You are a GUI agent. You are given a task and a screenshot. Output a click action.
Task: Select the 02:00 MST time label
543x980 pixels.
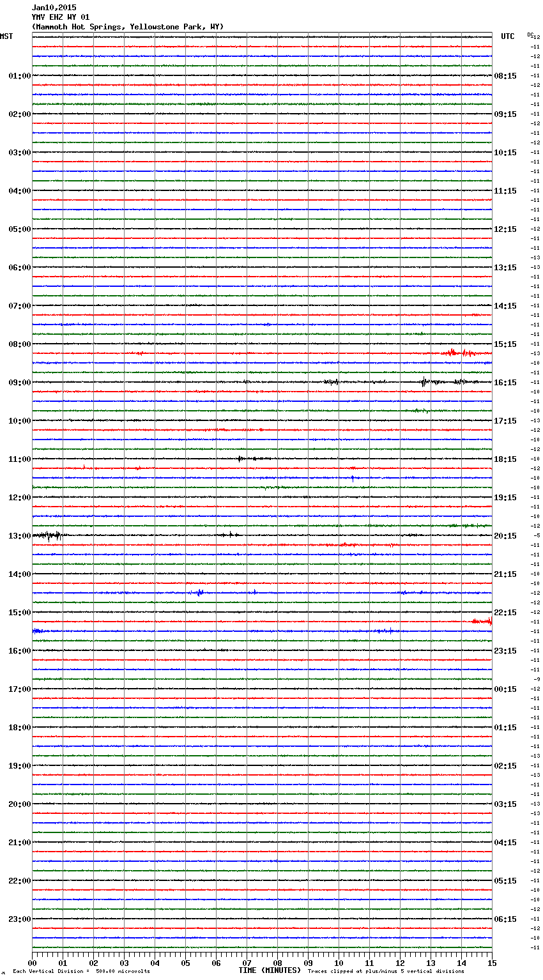[20, 114]
